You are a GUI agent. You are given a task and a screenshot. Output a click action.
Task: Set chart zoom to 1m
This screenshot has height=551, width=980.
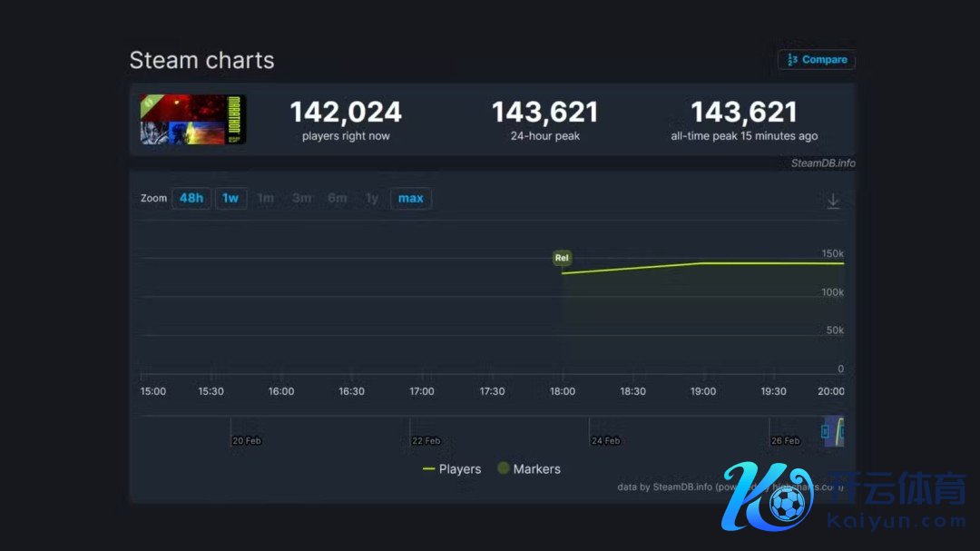point(265,198)
